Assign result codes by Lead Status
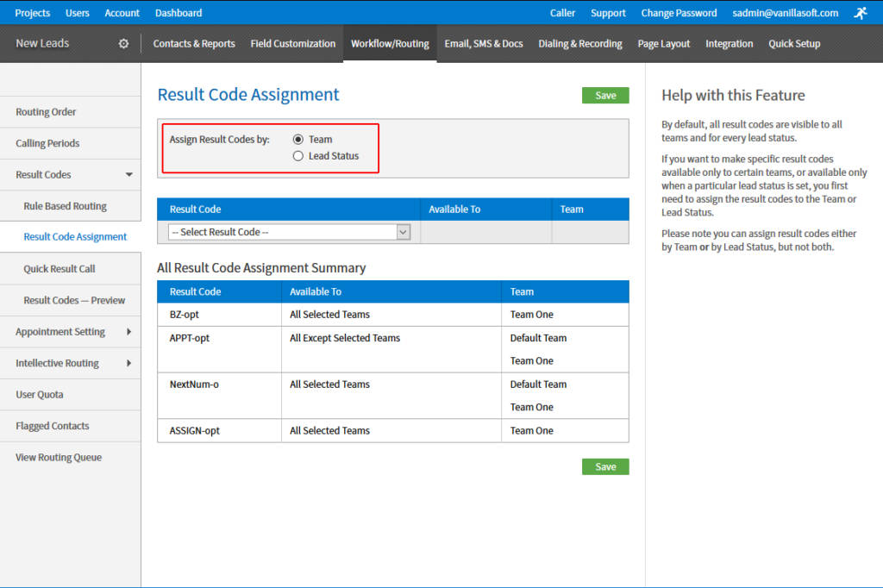883x588 pixels. click(x=297, y=156)
